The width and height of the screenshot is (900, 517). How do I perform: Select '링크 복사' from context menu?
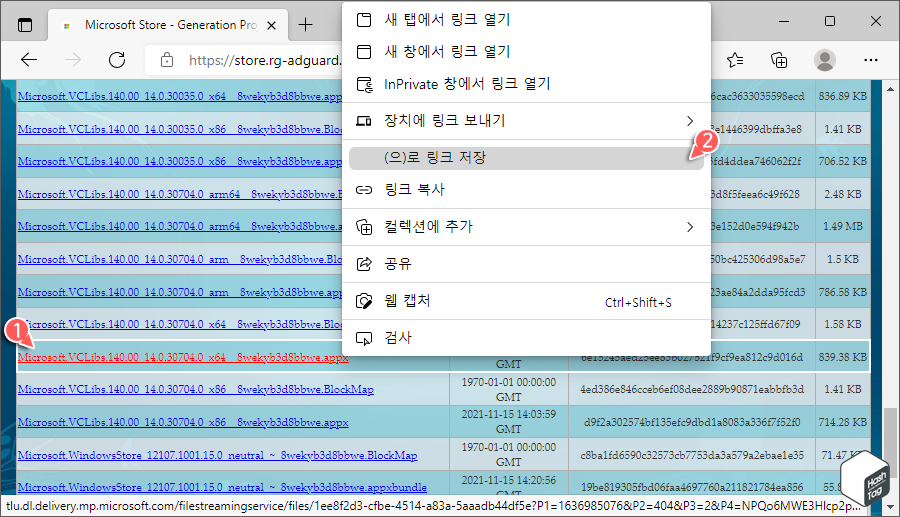click(526, 189)
